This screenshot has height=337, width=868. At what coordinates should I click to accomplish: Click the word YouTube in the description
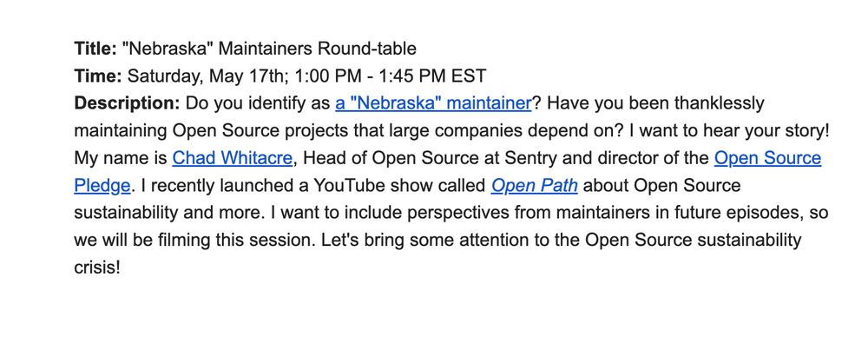click(x=349, y=186)
